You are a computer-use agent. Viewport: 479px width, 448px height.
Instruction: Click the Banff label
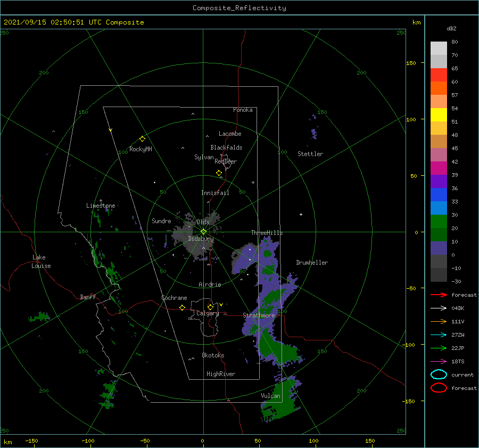[x=88, y=297]
